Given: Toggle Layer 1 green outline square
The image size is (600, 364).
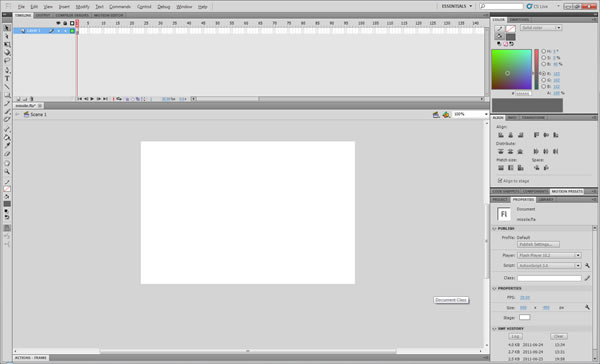Looking at the screenshot, I should (x=72, y=31).
